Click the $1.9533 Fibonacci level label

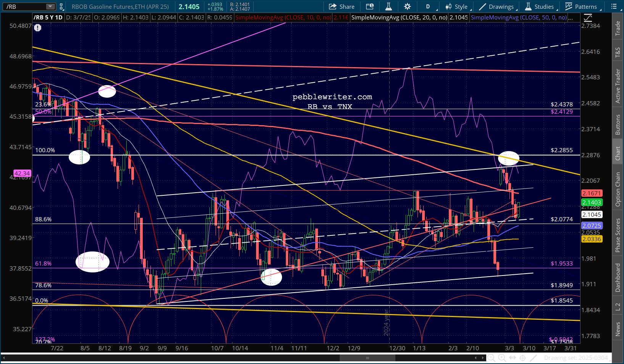point(561,263)
